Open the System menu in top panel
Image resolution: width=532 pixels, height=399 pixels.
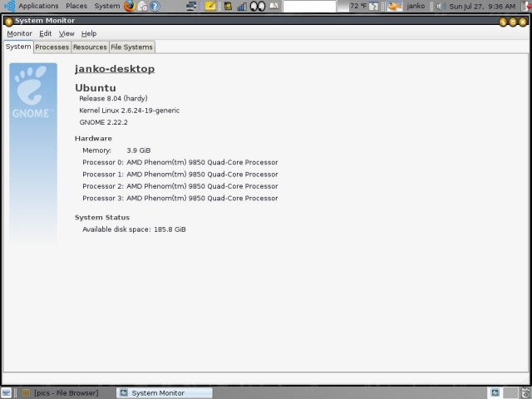(107, 6)
